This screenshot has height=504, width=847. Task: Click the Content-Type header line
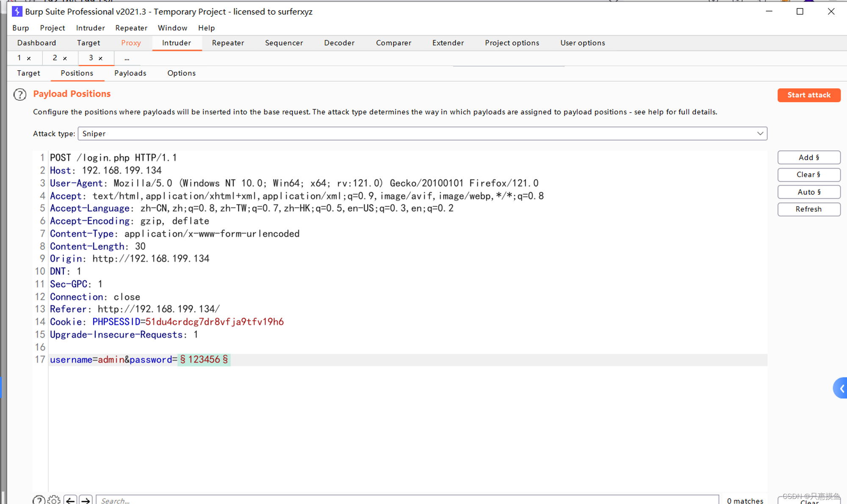(x=174, y=234)
